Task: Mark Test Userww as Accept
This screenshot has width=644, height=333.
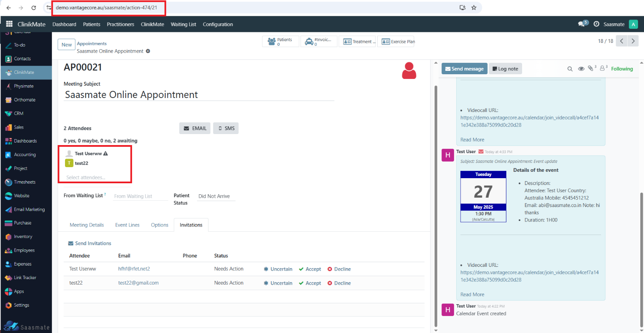Action: click(310, 269)
